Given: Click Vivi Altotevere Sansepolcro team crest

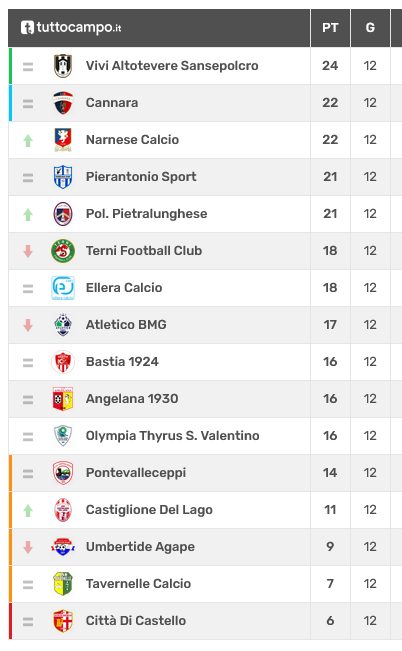Looking at the screenshot, I should click(63, 66).
